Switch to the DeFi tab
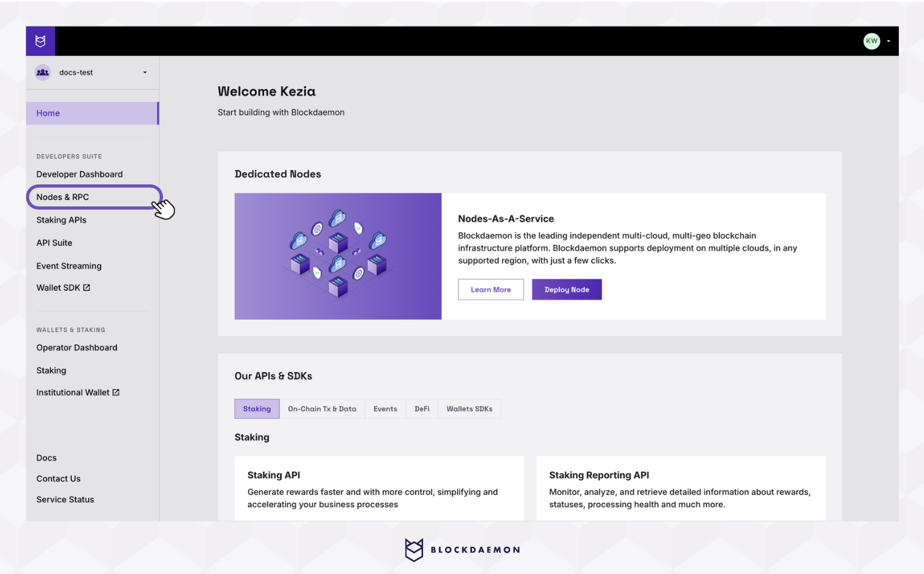The height and width of the screenshot is (574, 924). [x=422, y=409]
